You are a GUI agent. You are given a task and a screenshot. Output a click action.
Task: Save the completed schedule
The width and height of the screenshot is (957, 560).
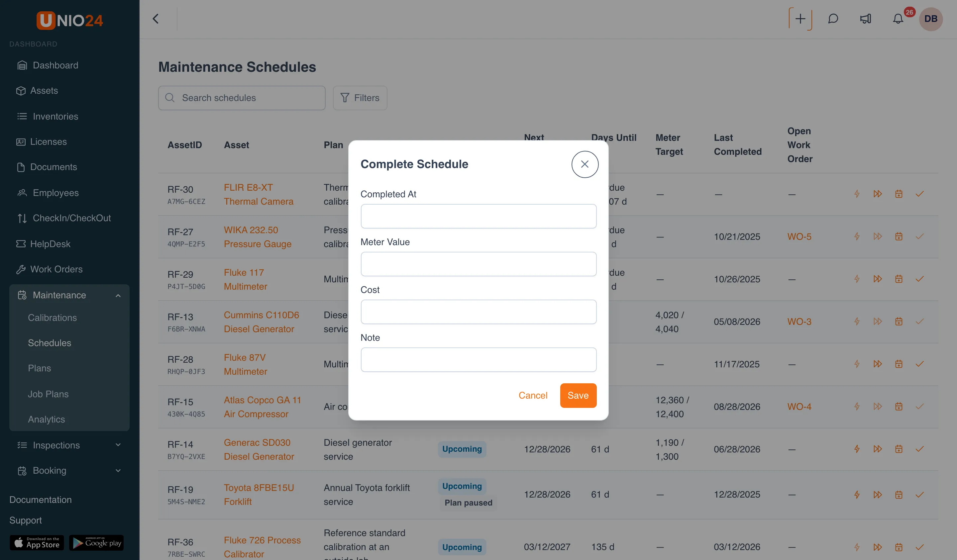578,395
